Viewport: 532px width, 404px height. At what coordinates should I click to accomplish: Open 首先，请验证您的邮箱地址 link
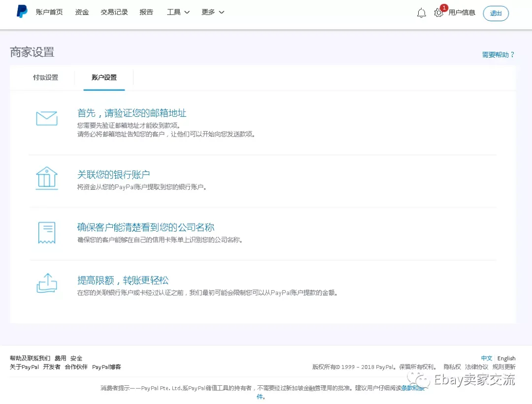(132, 113)
